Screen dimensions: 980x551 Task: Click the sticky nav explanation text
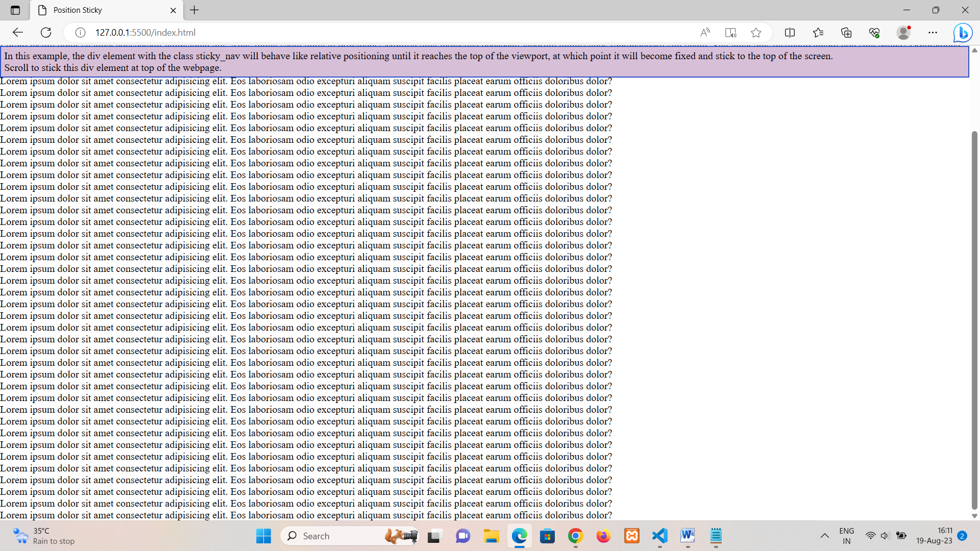[419, 62]
